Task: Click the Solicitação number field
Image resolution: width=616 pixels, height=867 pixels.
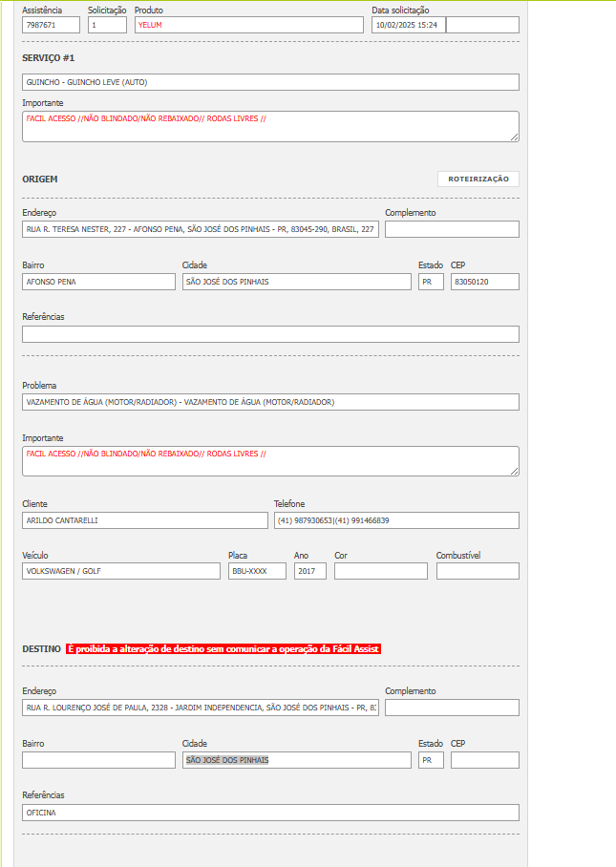Action: coord(107,25)
